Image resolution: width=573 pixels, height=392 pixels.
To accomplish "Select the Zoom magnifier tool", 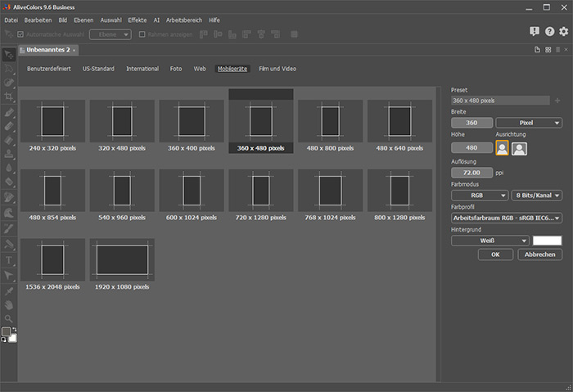I will click(x=9, y=318).
